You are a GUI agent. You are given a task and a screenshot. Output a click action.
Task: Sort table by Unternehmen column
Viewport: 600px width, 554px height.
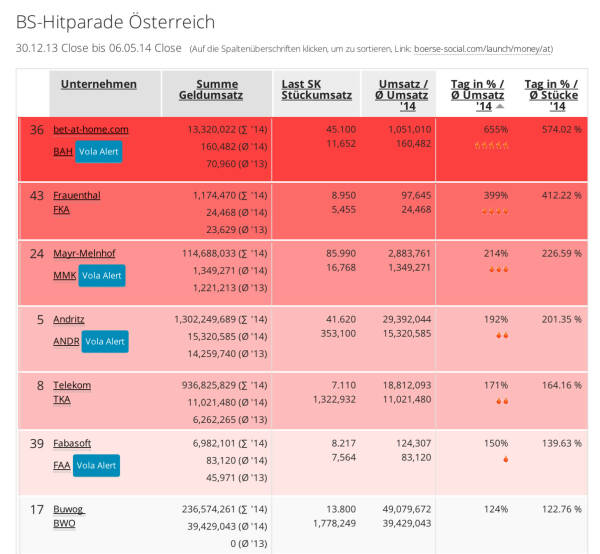pos(98,84)
